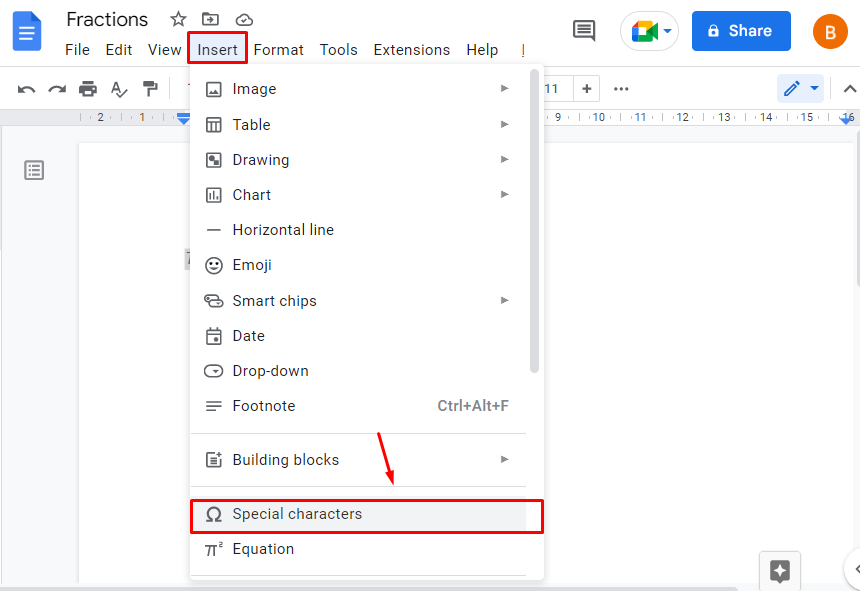Choose Special characters from the Insert menu
The width and height of the screenshot is (860, 591).
(x=359, y=514)
